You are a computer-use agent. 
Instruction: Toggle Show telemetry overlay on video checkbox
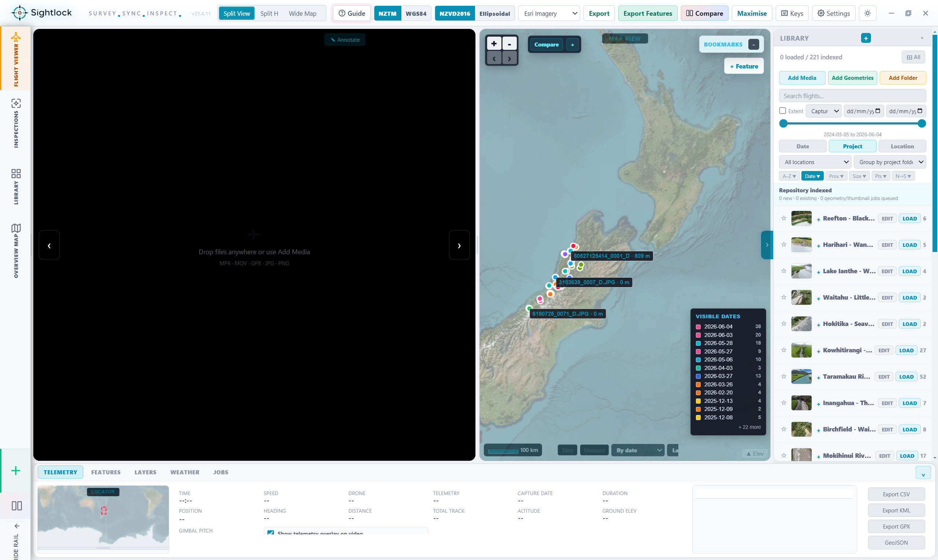pyautogui.click(x=271, y=533)
